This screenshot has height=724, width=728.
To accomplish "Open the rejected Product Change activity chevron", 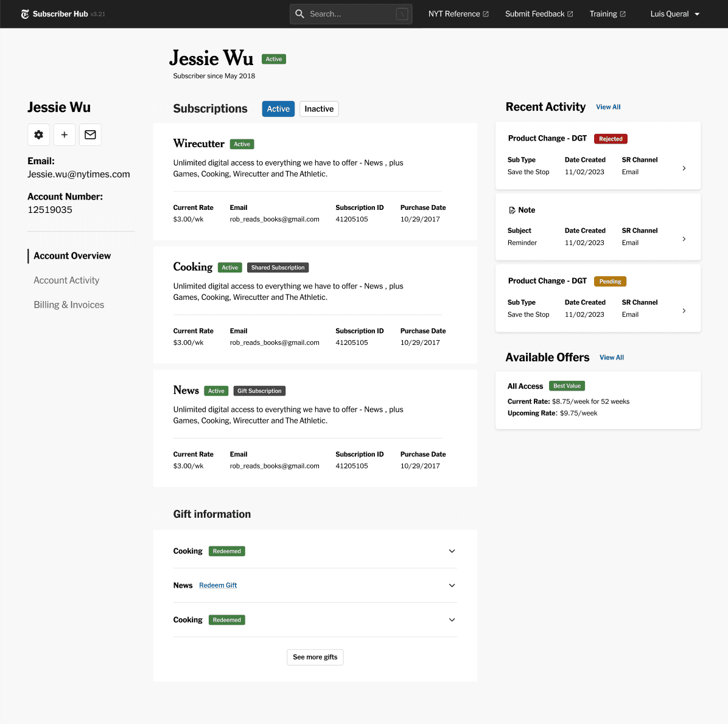I will coord(684,168).
